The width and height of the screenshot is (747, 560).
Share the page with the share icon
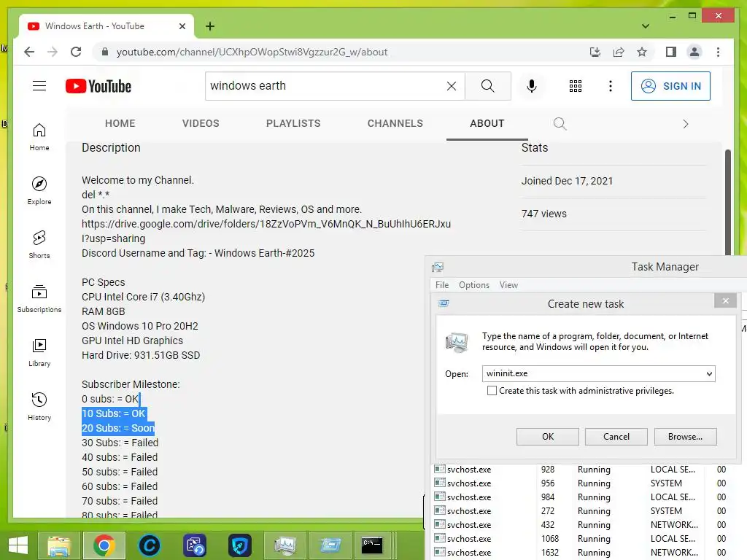click(x=619, y=52)
